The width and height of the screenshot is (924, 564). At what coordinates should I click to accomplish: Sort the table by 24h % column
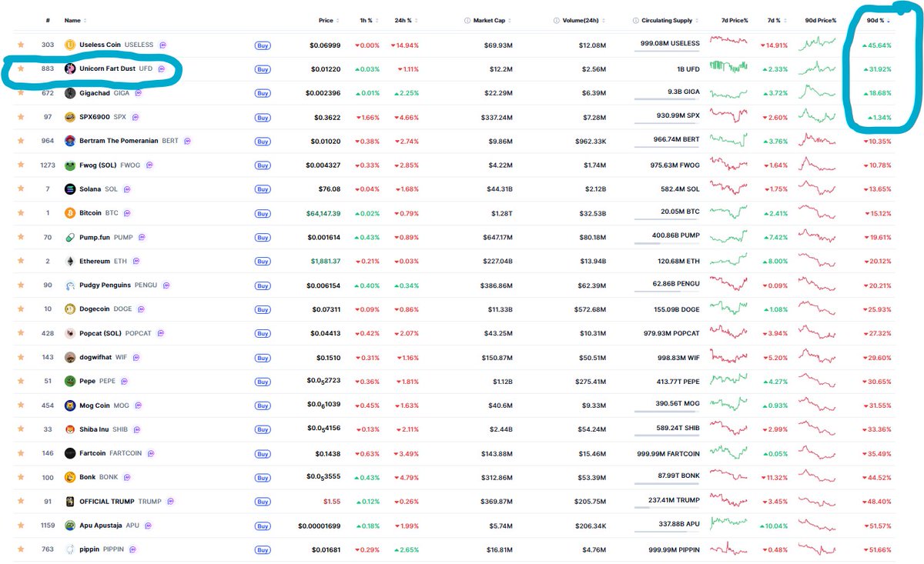tap(407, 21)
